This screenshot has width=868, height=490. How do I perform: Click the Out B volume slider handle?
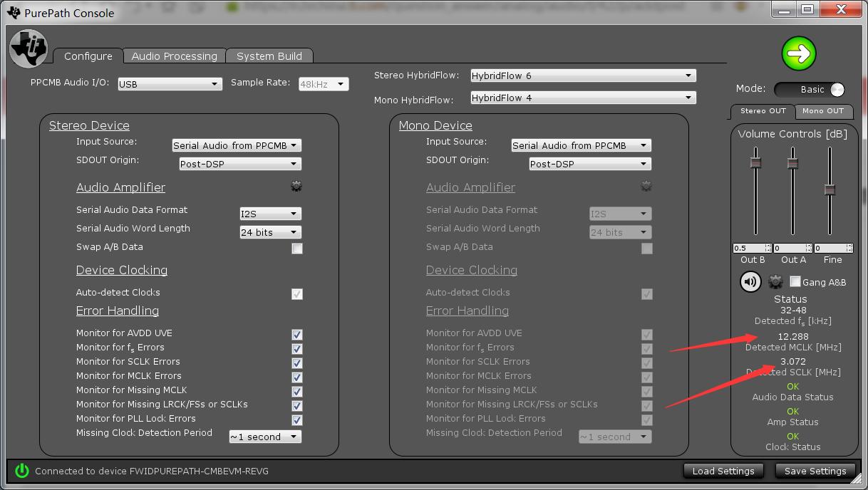(755, 163)
